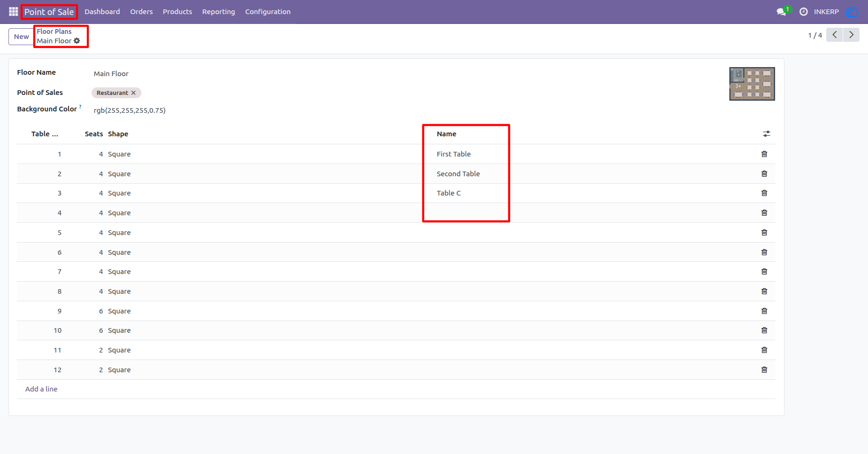This screenshot has height=454, width=868.
Task: Select the 'First Table' name cell
Action: tap(454, 154)
